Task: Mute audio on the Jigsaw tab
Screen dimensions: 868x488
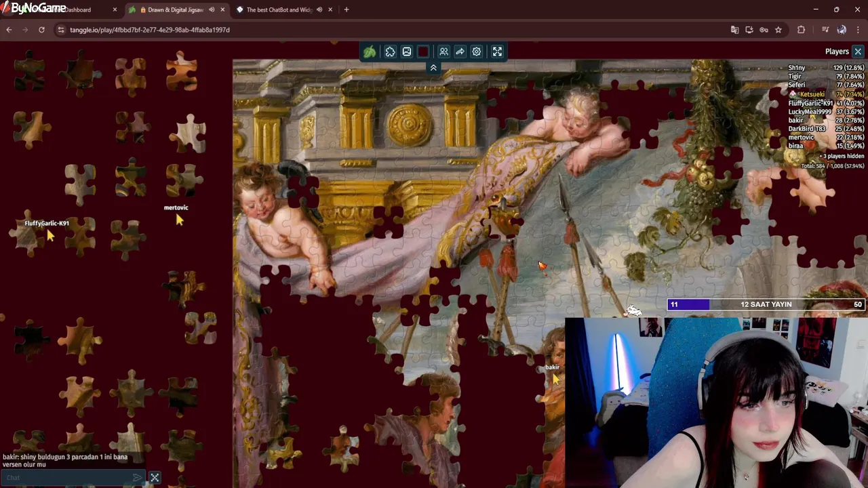Action: [x=212, y=9]
